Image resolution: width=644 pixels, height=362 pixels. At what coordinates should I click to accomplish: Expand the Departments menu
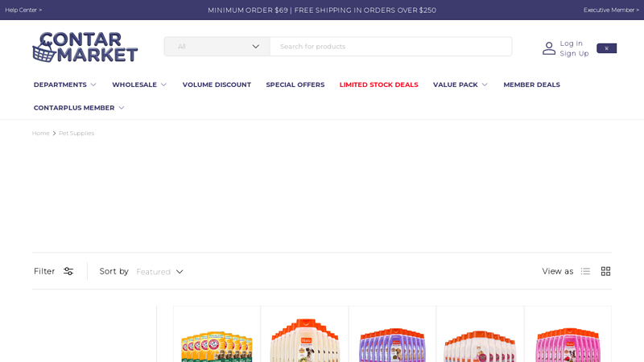tap(65, 84)
